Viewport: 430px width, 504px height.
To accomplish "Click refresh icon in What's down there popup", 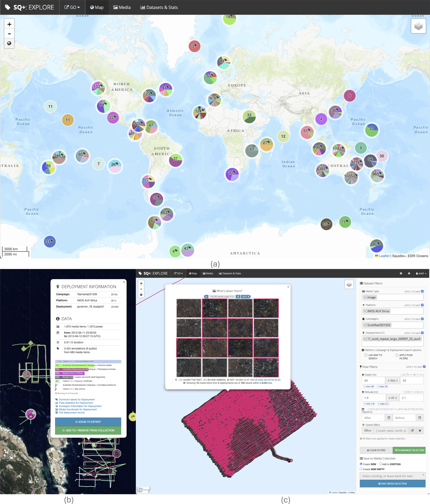I will (x=238, y=297).
